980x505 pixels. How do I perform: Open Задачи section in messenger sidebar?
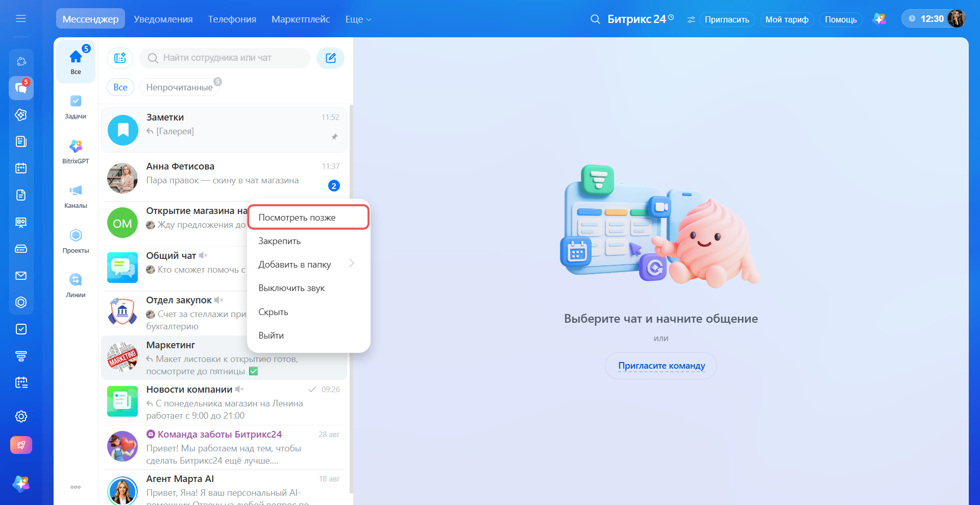pyautogui.click(x=76, y=107)
